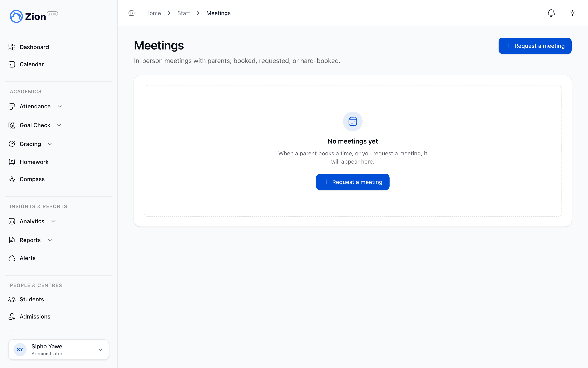Open Alerts in the sidebar
Image resolution: width=588 pixels, height=368 pixels.
coord(27,258)
